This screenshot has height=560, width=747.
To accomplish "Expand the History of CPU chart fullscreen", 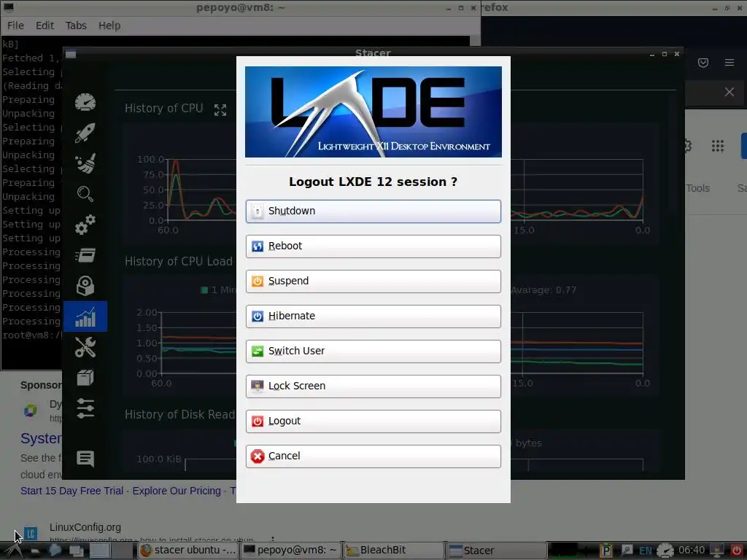I will 220,110.
